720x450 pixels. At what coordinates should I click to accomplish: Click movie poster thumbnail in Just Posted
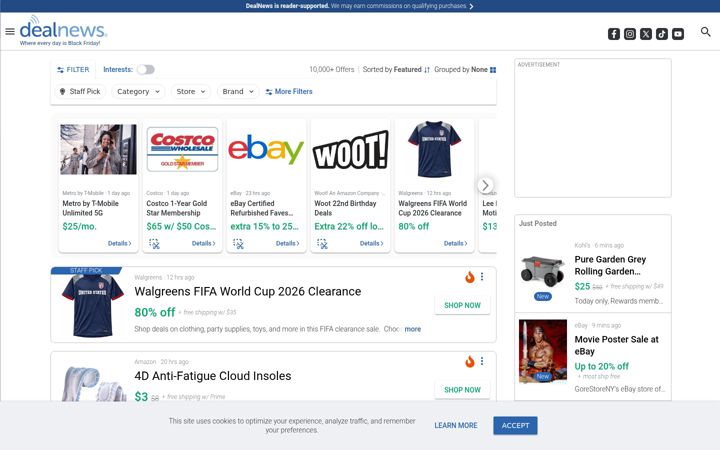543,351
